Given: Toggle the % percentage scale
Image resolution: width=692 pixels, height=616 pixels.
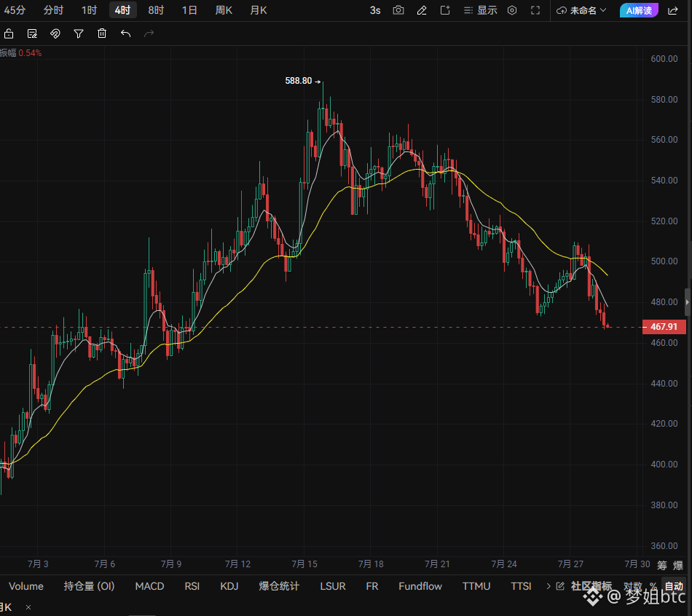Looking at the screenshot, I should pyautogui.click(x=653, y=586).
